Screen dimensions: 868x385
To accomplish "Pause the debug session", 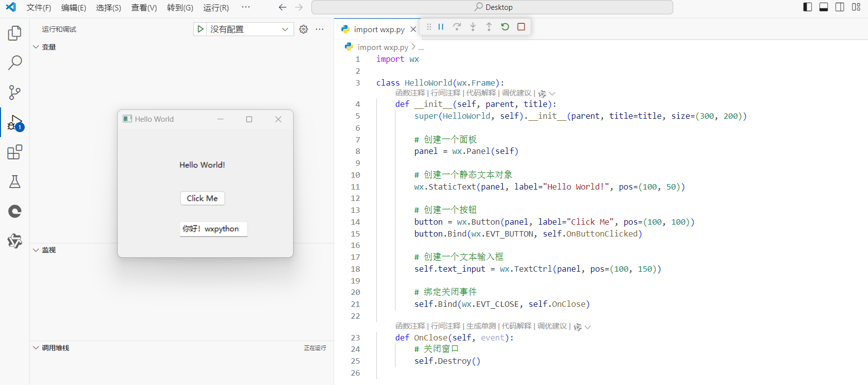I will point(441,27).
